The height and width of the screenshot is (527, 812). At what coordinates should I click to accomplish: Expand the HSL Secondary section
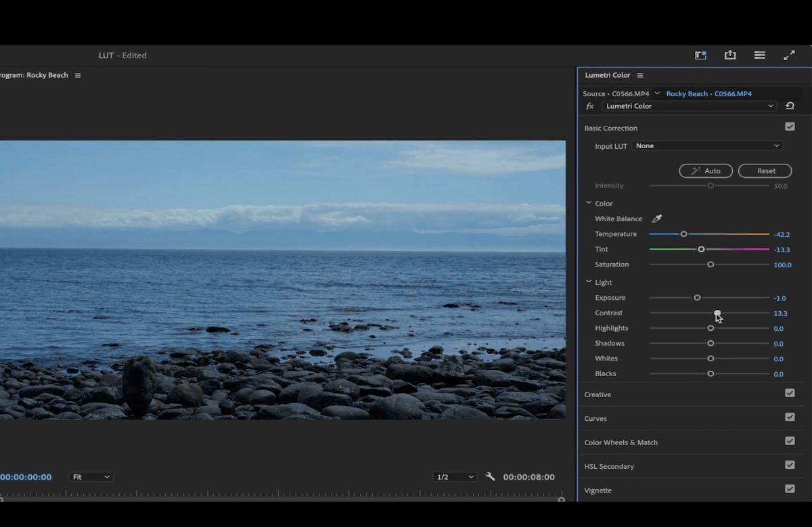(x=609, y=466)
